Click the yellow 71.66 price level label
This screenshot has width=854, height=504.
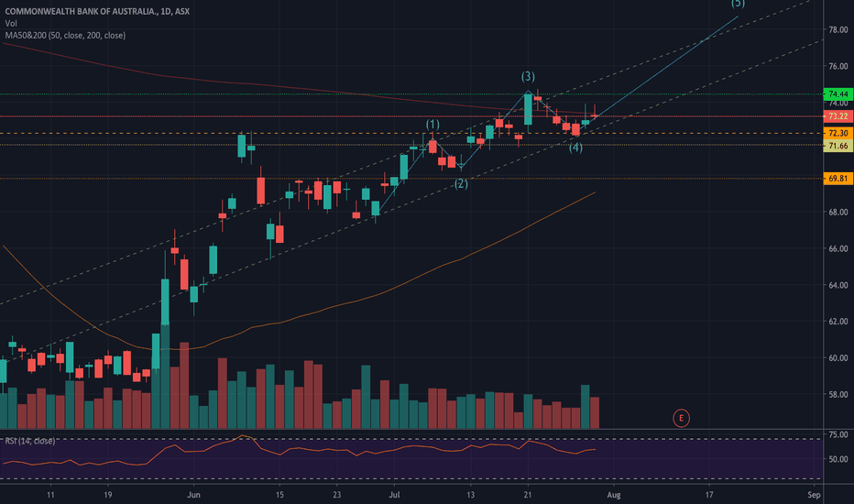[838, 146]
